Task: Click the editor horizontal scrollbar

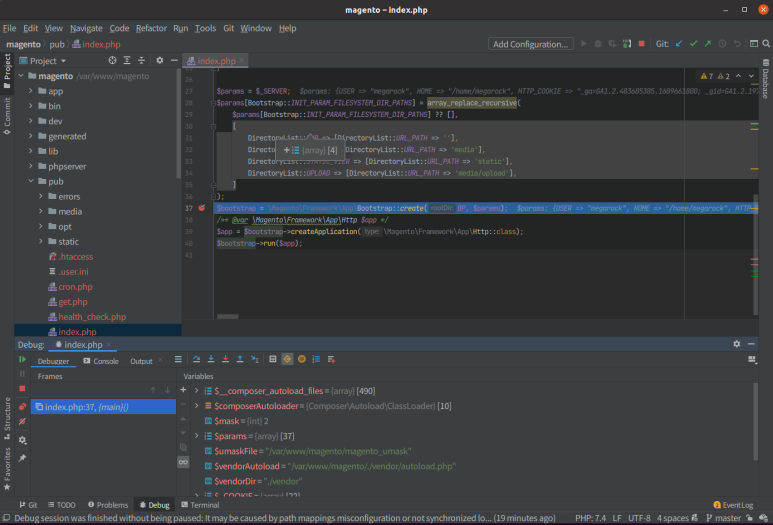Action: tap(228, 316)
